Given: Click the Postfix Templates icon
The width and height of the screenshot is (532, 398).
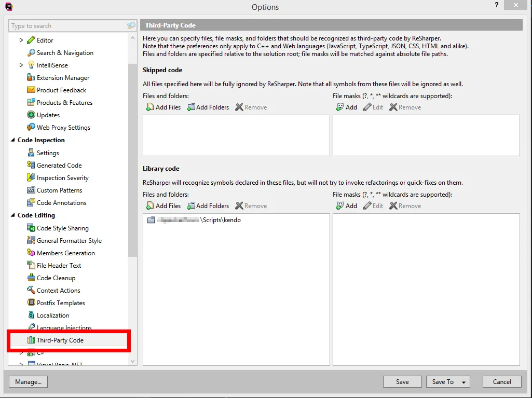Looking at the screenshot, I should (x=31, y=303).
